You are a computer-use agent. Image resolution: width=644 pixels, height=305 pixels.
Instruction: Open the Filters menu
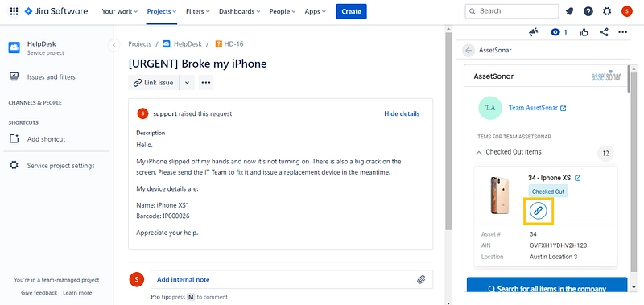(197, 11)
